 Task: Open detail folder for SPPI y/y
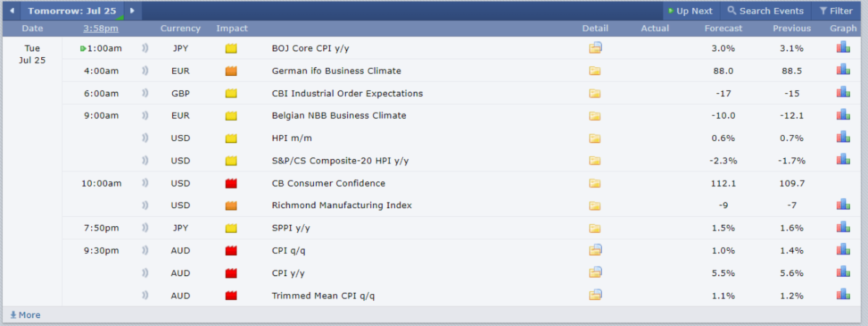pos(595,228)
